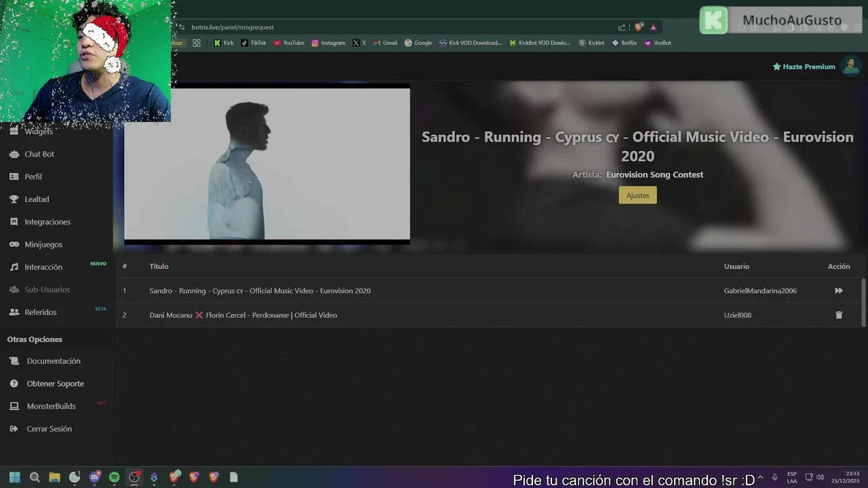
Task: Click Obtener Soporte in the sidebar
Action: click(56, 384)
